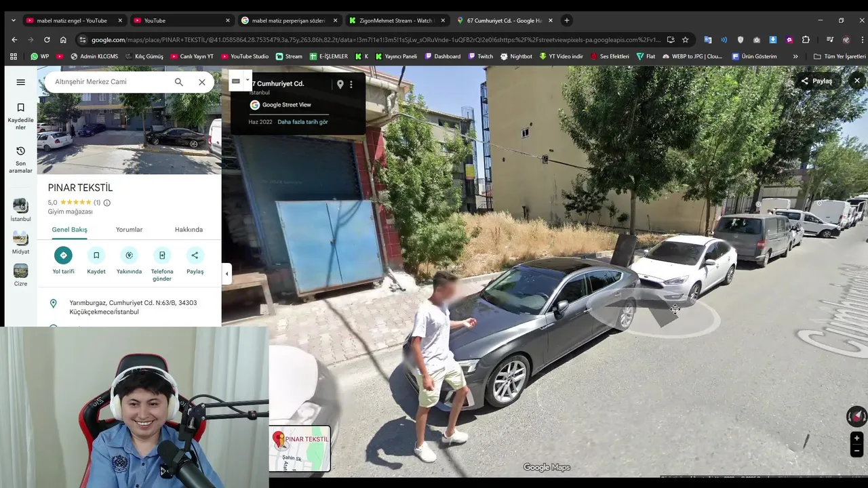This screenshot has width=868, height=488.
Task: Switch to the Genel Bakış tab
Action: click(69, 230)
